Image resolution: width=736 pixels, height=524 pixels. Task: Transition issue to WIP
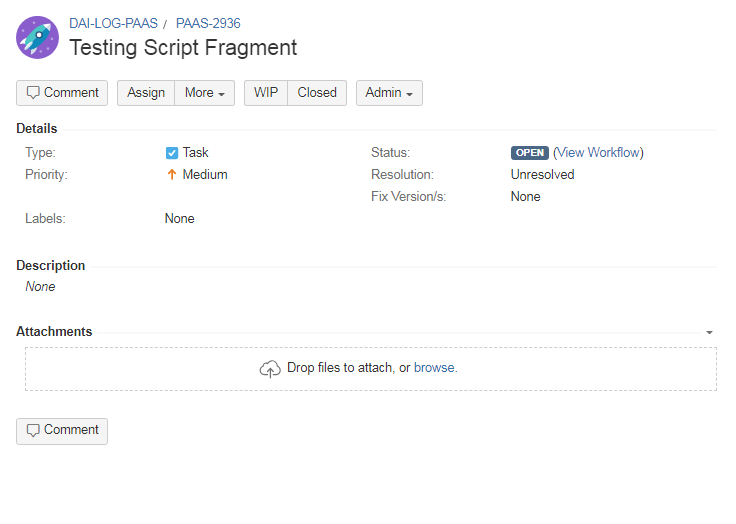coord(266,93)
